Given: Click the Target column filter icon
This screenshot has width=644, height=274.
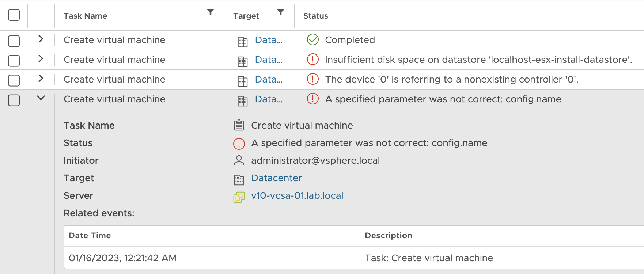Looking at the screenshot, I should (x=281, y=12).
